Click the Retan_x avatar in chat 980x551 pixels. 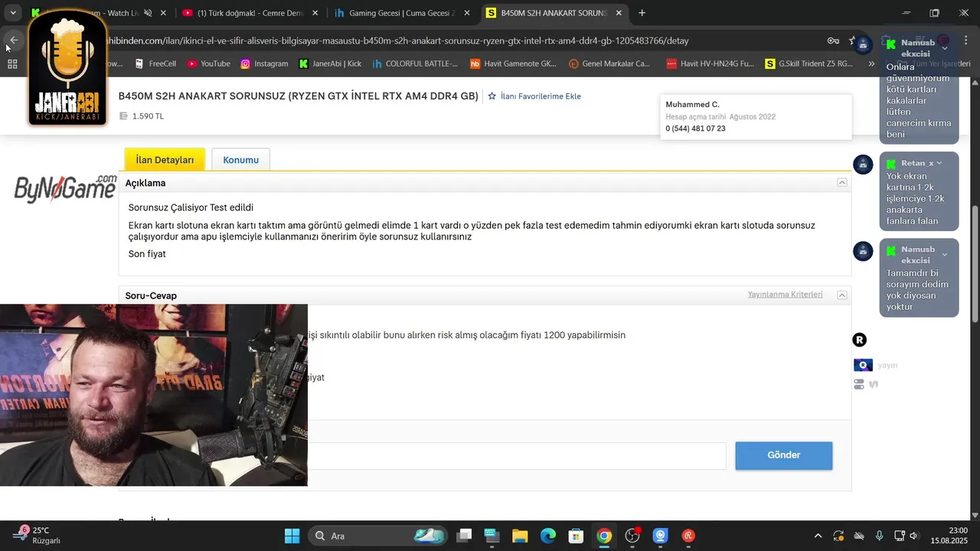click(863, 165)
